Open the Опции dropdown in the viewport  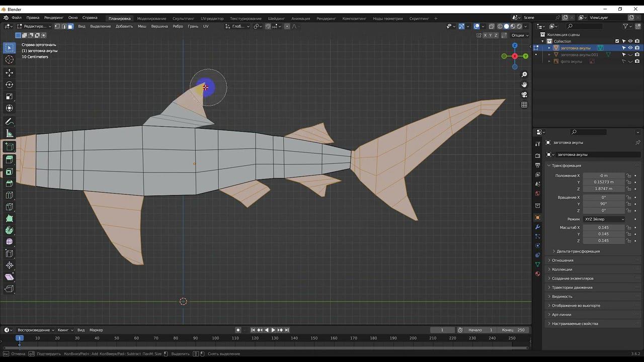[x=520, y=35]
